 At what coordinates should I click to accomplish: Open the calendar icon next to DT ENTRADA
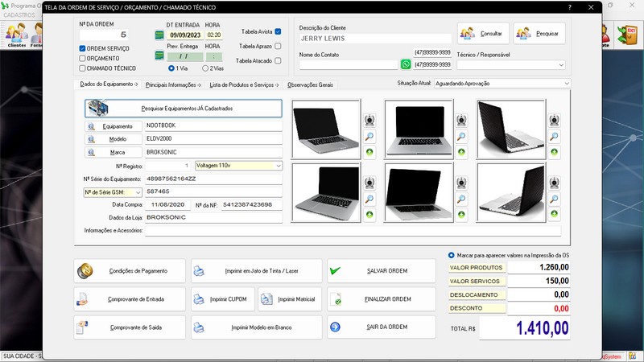[159, 35]
